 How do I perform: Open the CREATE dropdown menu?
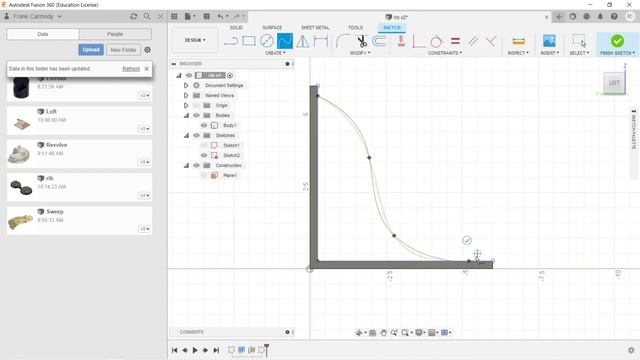(x=275, y=53)
